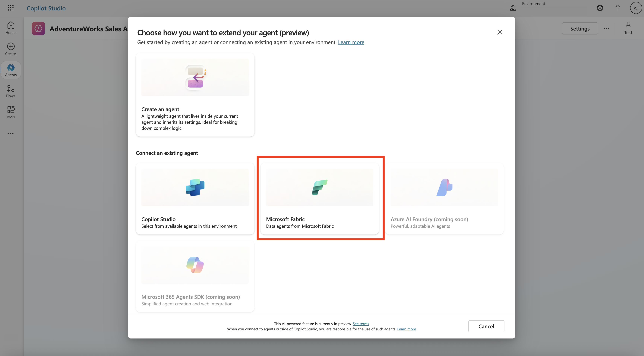Open the help question mark icon
This screenshot has height=356, width=644.
pos(617,8)
